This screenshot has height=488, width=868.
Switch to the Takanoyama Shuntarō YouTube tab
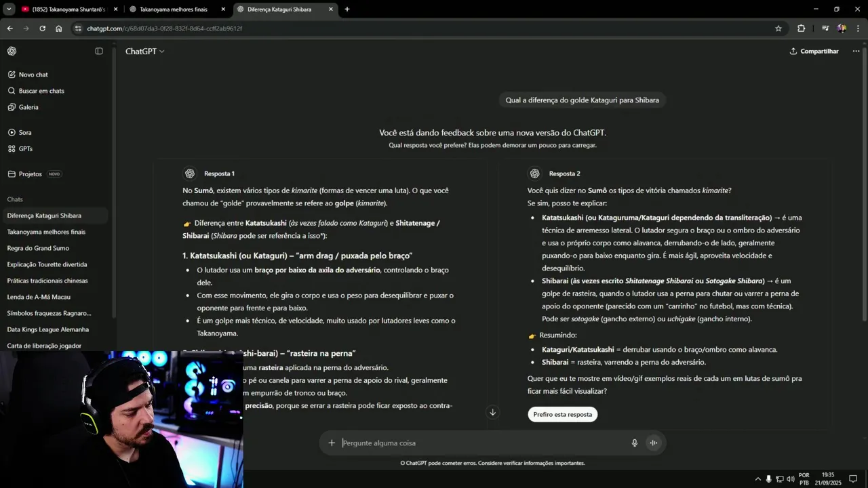click(x=68, y=9)
